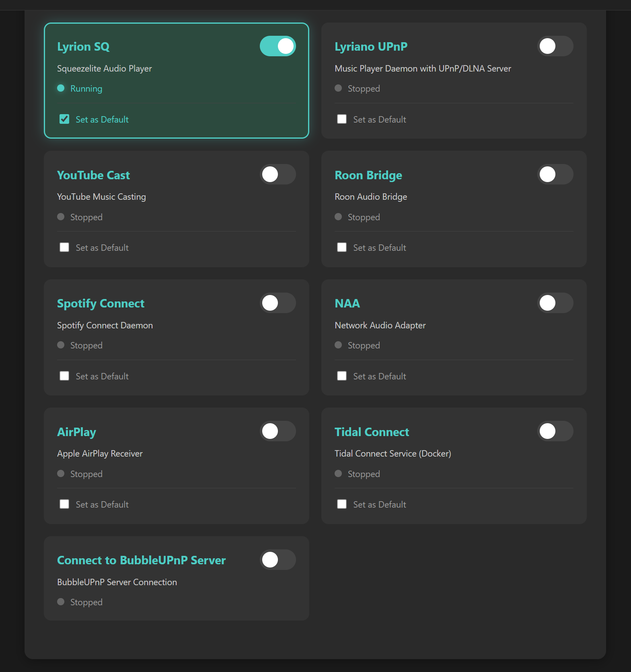Click Stopped status under Lyriano UPnP

pos(364,88)
